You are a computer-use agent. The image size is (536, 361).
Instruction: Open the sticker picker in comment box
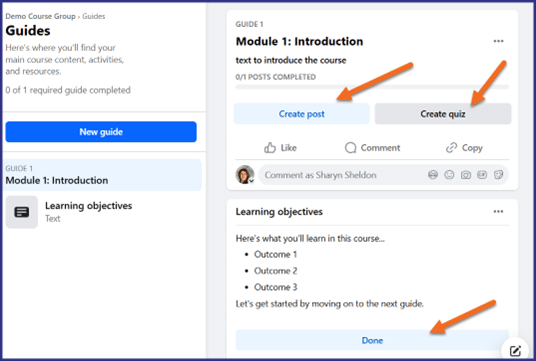pyautogui.click(x=498, y=175)
